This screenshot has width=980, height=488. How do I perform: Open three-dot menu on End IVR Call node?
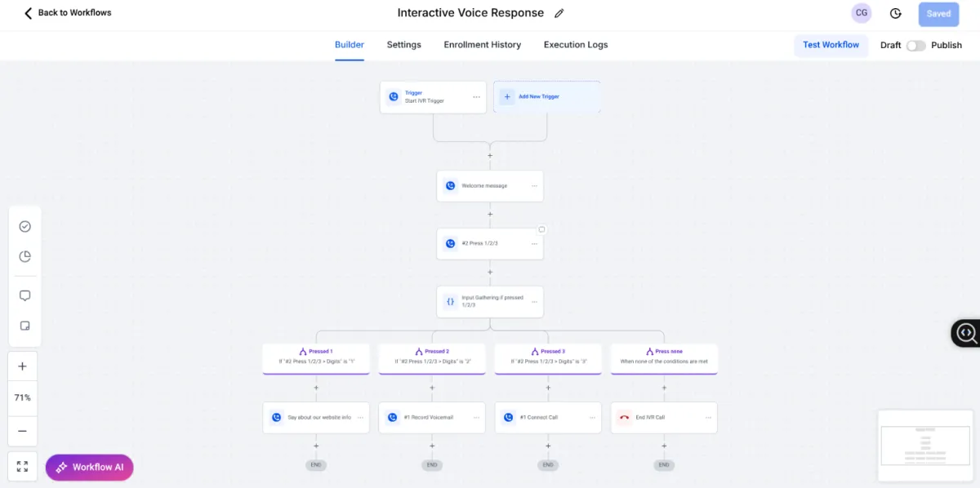coord(708,417)
